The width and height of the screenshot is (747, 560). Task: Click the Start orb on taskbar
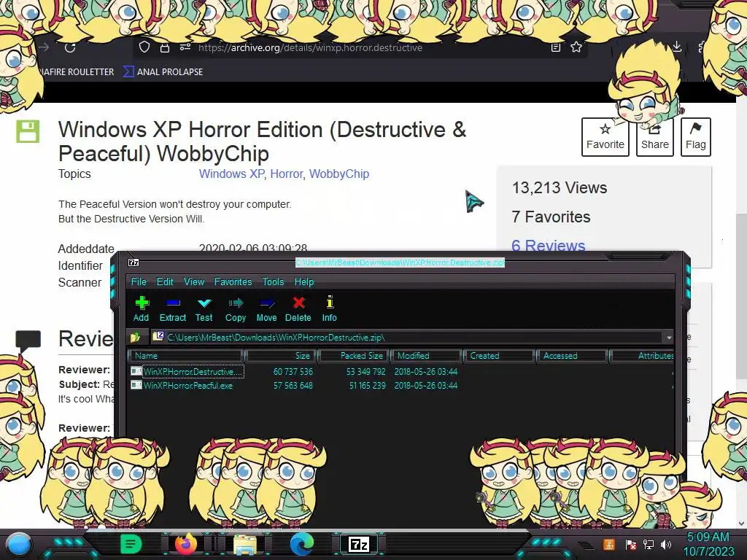click(x=19, y=545)
